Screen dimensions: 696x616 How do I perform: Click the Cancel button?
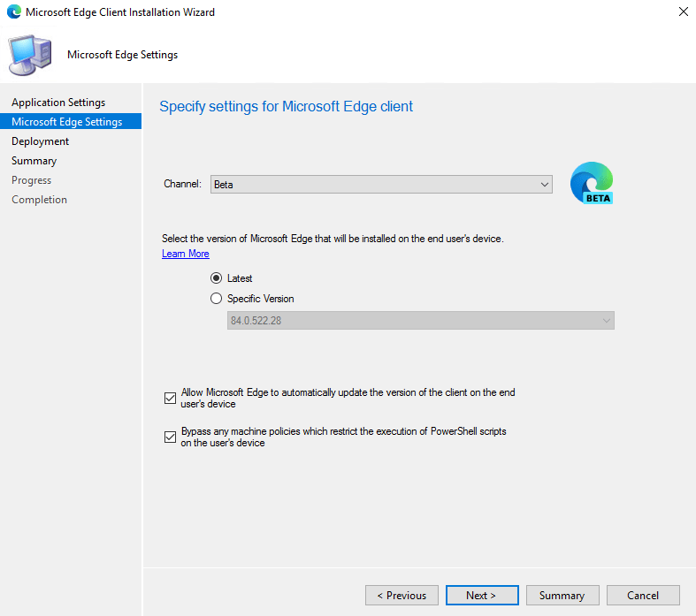tap(643, 595)
